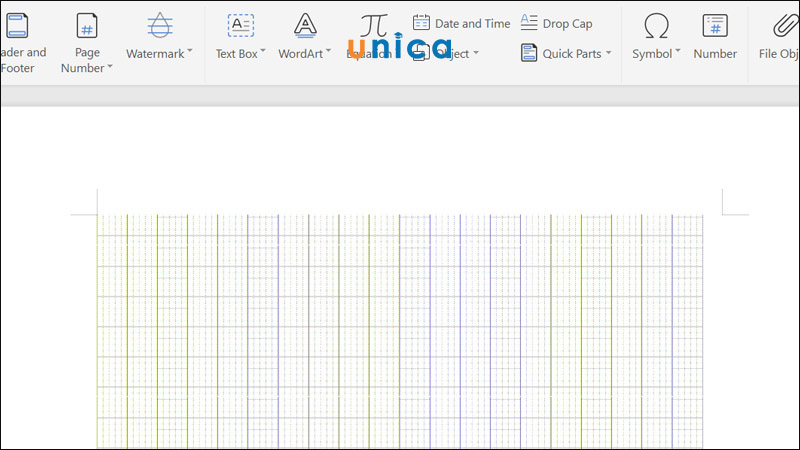
Task: Expand the Symbol dropdown arrow
Action: pos(678,51)
